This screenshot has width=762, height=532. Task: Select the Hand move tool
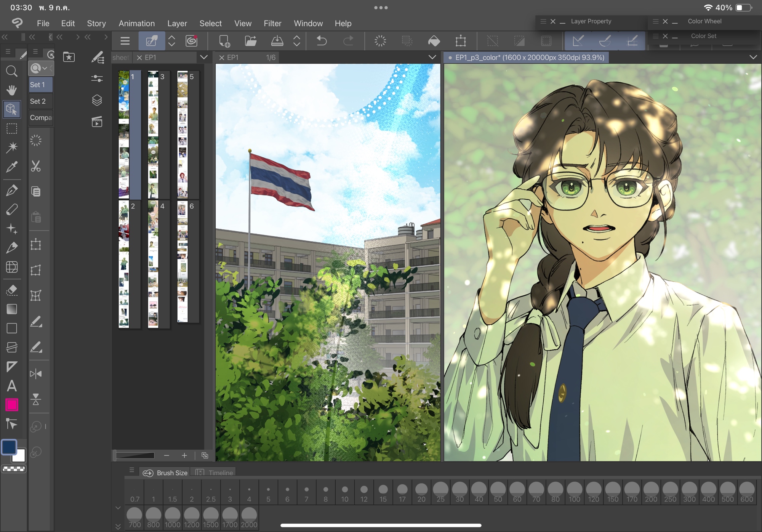point(11,90)
